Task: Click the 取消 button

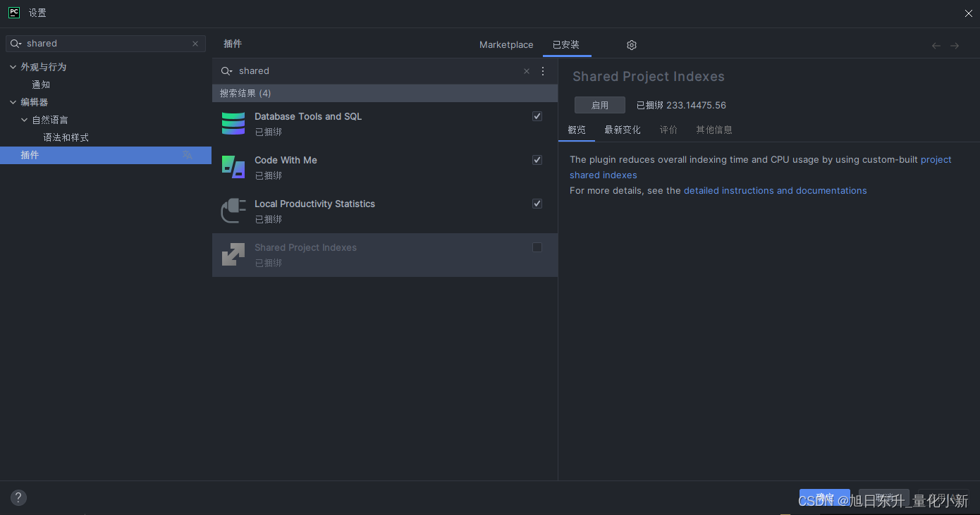Action: pos(884,498)
